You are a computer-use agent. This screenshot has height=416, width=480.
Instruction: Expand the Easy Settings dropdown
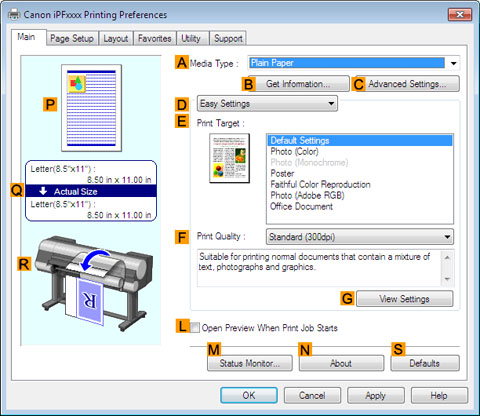pyautogui.click(x=267, y=104)
